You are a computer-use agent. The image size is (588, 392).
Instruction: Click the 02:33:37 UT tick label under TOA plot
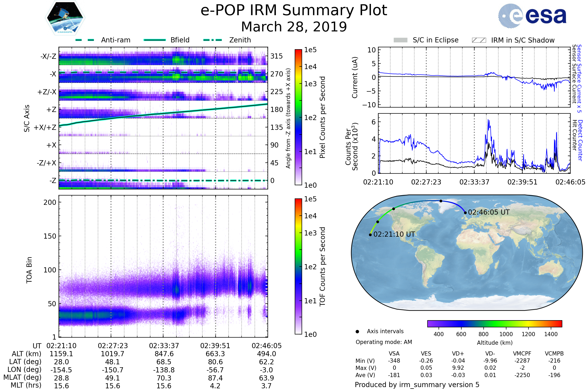point(164,346)
